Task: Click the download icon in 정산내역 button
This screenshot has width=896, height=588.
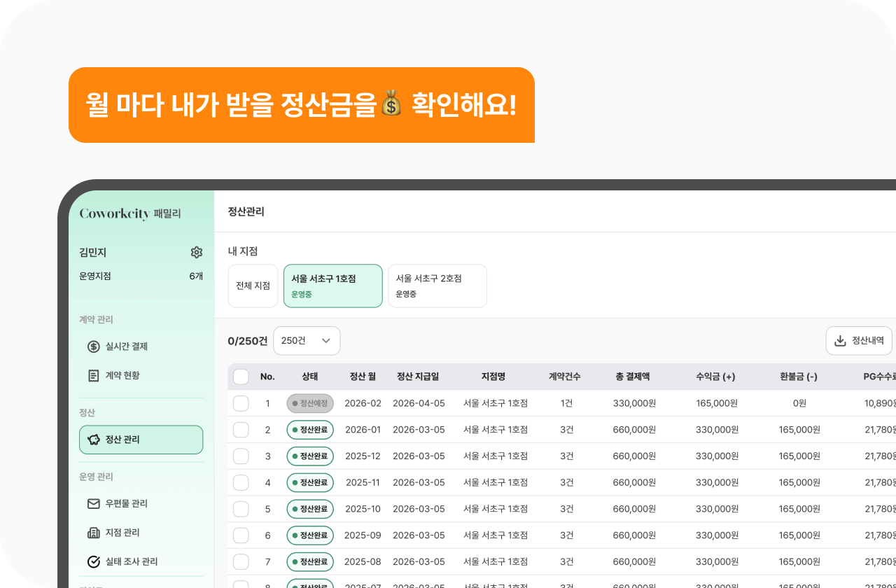Action: point(840,341)
